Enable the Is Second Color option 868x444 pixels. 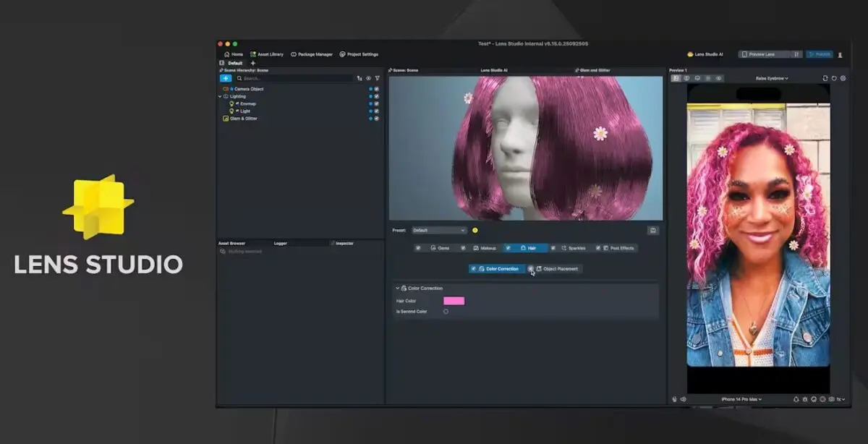click(446, 312)
